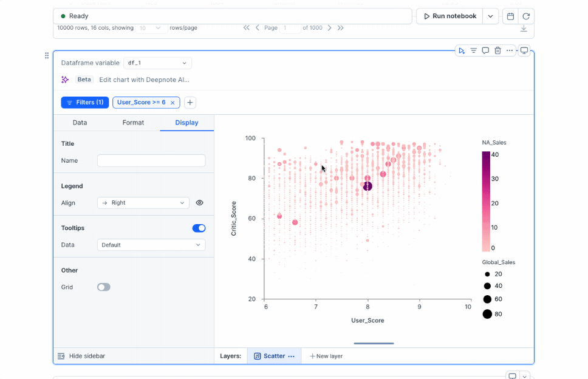588x379 pixels.
Task: Remove the User_Score >= 6 filter
Action: pos(173,103)
